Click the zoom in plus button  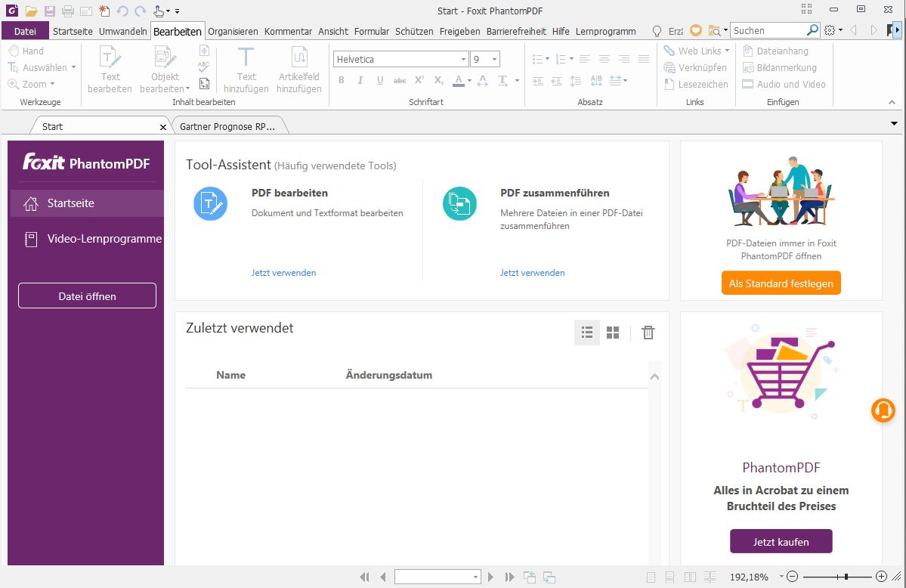[x=881, y=577]
